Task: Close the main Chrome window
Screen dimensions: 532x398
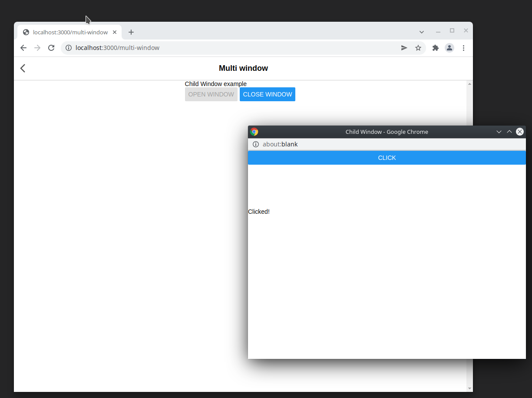Action: pos(466,30)
